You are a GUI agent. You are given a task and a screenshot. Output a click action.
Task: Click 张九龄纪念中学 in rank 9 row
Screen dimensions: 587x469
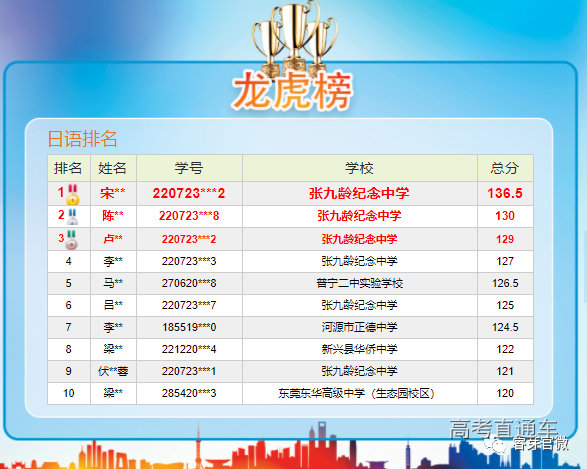(359, 371)
